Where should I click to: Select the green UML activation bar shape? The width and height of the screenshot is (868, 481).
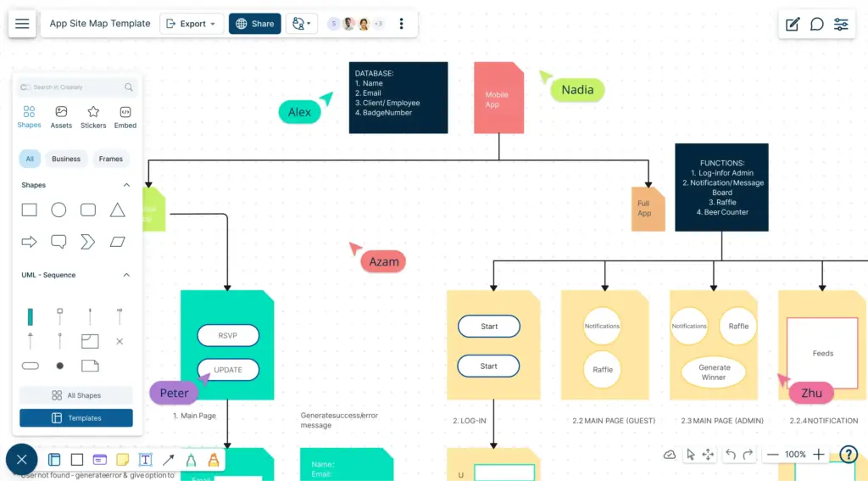tap(30, 316)
